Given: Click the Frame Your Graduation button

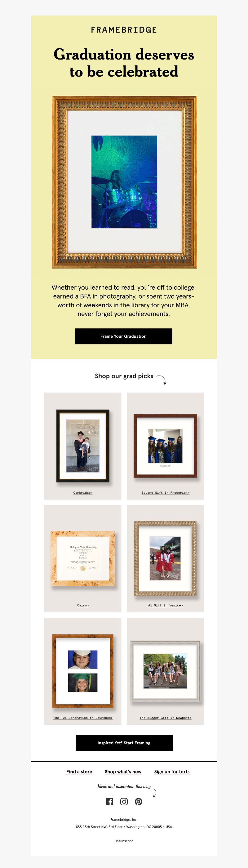Looking at the screenshot, I should [124, 336].
